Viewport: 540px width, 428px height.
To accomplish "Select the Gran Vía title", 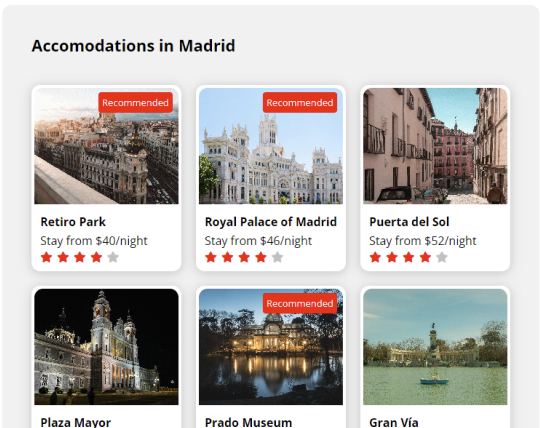I will coord(394,422).
